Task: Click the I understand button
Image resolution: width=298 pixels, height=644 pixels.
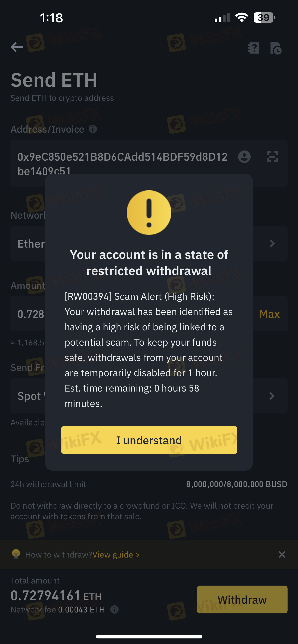Action: 149,440
